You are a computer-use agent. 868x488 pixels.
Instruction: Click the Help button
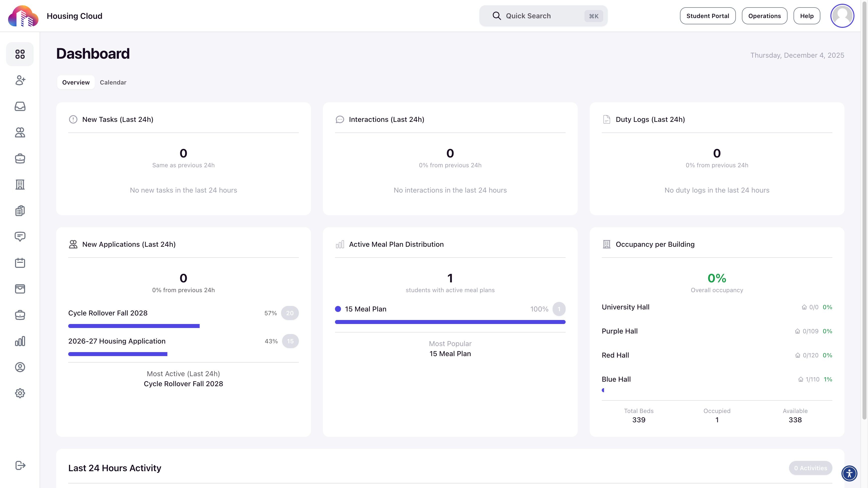click(x=807, y=16)
